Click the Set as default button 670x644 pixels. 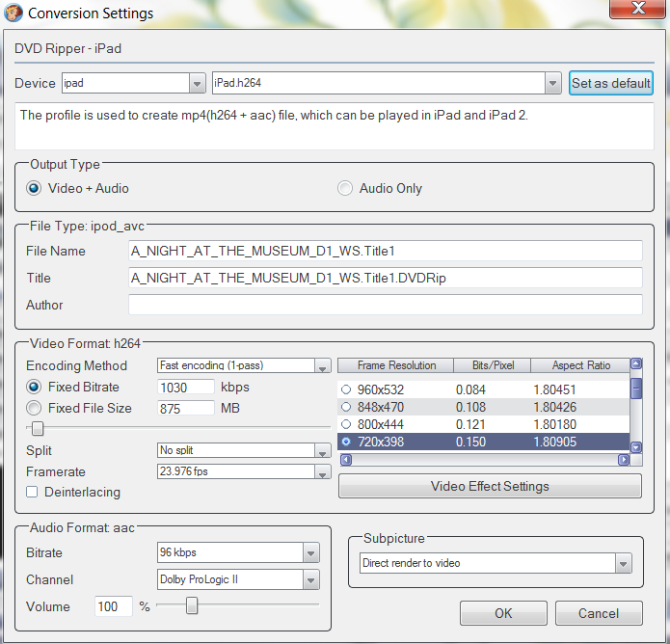click(610, 83)
